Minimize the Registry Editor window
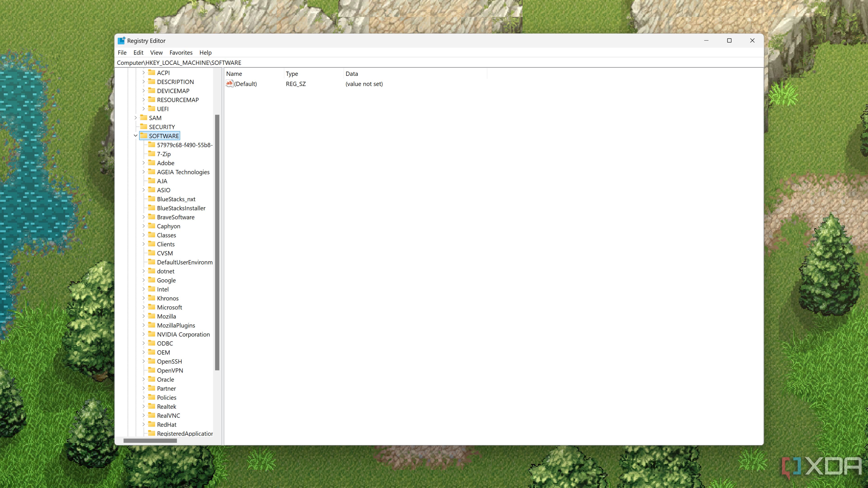Viewport: 868px width, 488px height. coord(706,40)
